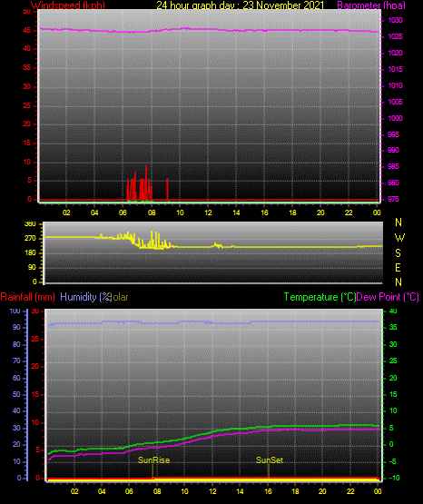The height and width of the screenshot is (504, 423).
Task: Click the 100 humidity scale value
Action: 15,311
